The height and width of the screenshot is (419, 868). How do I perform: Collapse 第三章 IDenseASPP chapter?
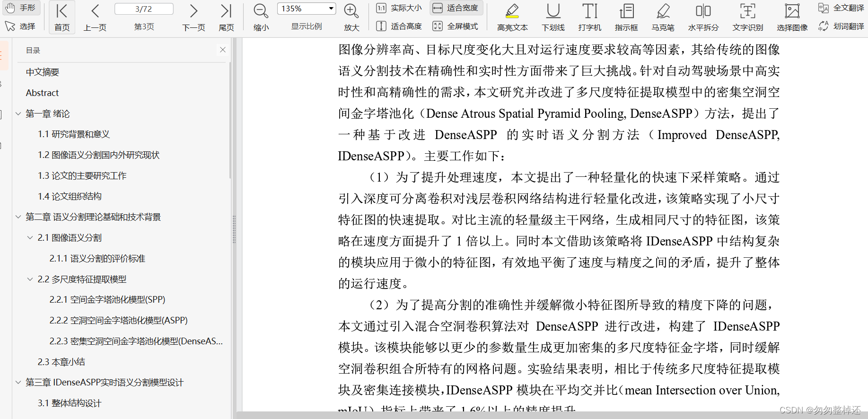[18, 382]
